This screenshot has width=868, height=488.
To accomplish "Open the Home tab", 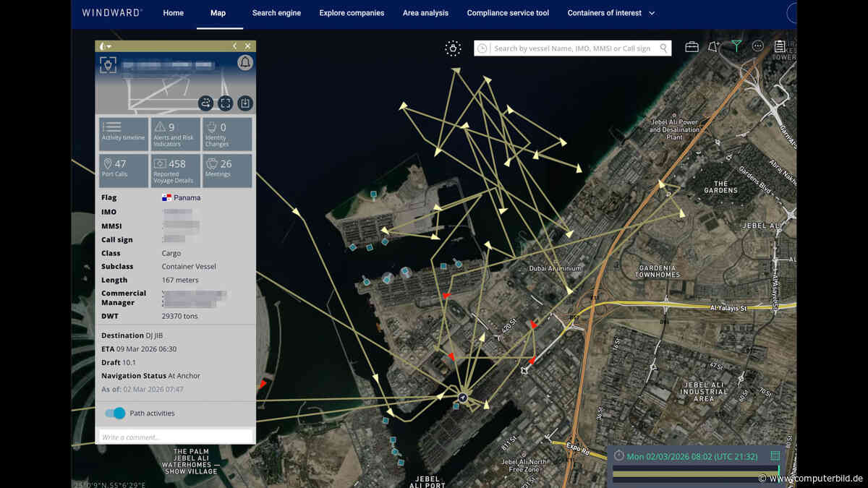I will [x=173, y=13].
